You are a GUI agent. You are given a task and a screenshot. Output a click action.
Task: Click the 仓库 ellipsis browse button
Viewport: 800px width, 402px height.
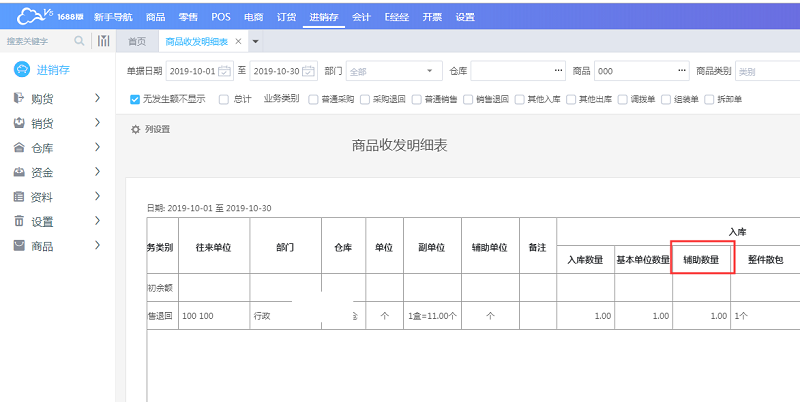click(558, 71)
